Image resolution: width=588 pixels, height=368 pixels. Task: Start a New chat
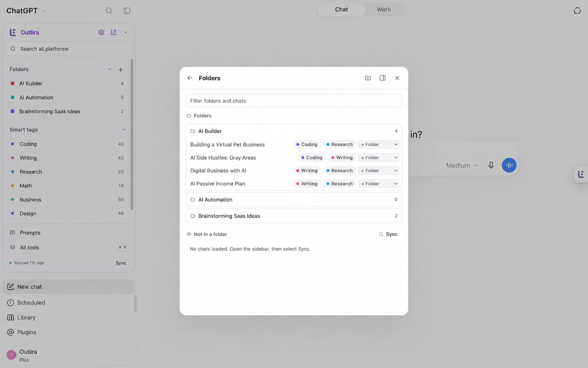tap(69, 287)
